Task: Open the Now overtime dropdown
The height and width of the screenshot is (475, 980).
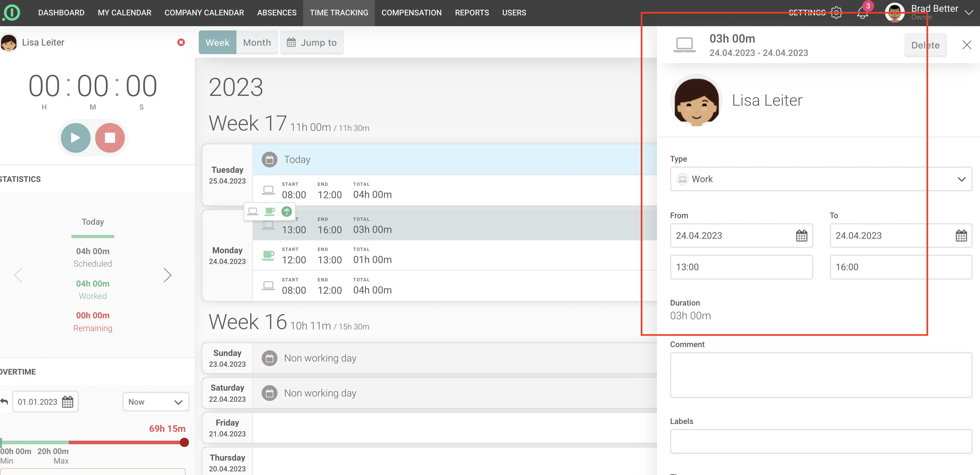Action: point(155,402)
